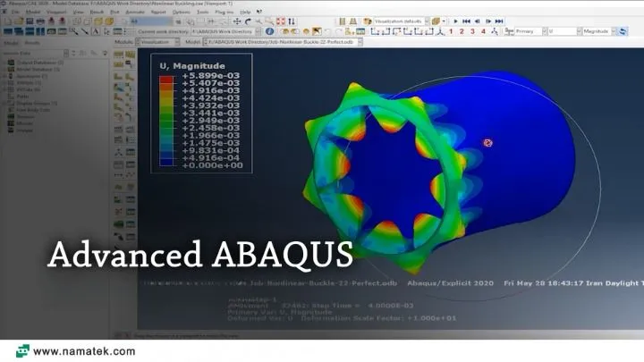Click the render style cube icon
This screenshot has width=644, height=362.
coord(436,21)
